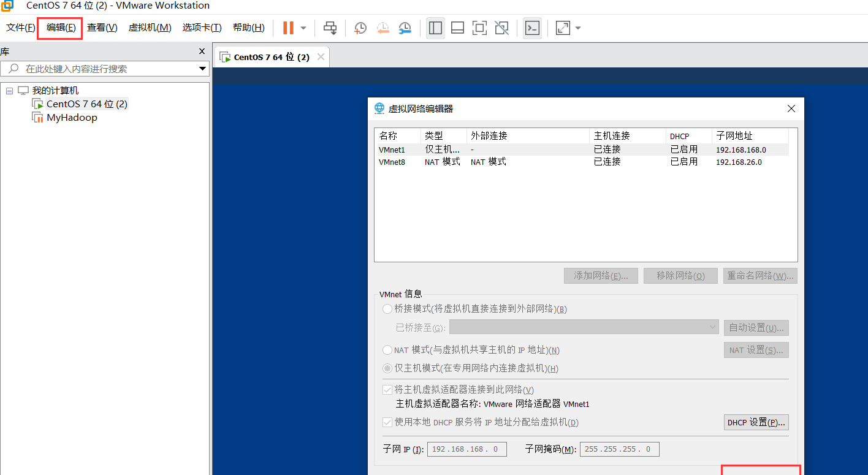The image size is (868, 475).
Task: Click the 移除网络(O) button
Action: [680, 276]
